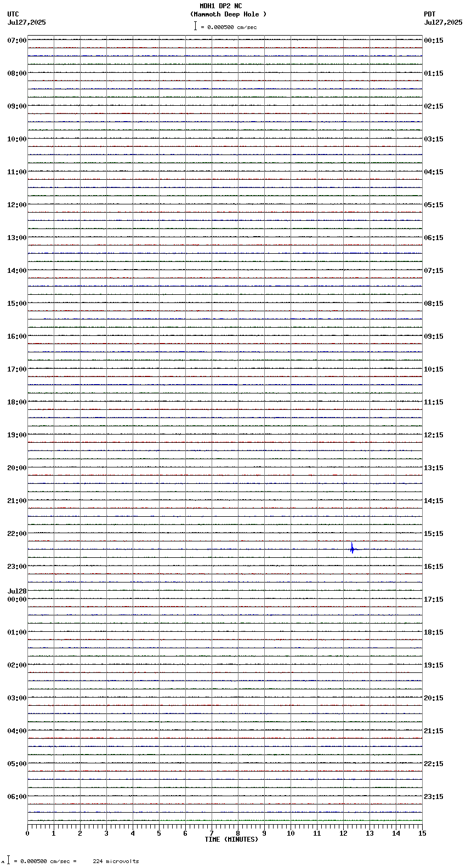Click the 16:15 PDT row label
The width and height of the screenshot is (466, 868).
click(434, 567)
